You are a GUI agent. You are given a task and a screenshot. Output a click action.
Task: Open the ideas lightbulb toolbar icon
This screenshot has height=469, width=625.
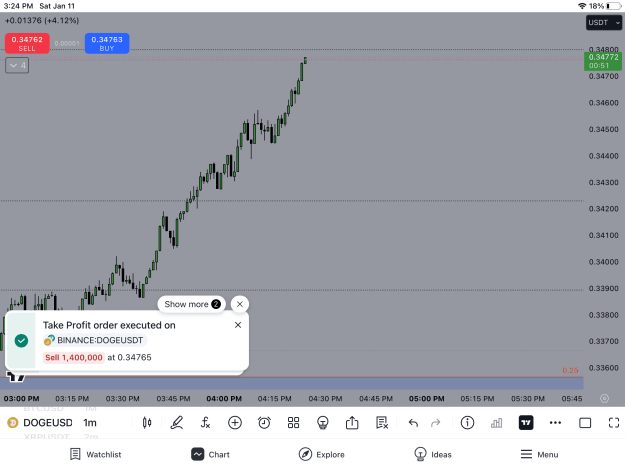tap(322, 423)
